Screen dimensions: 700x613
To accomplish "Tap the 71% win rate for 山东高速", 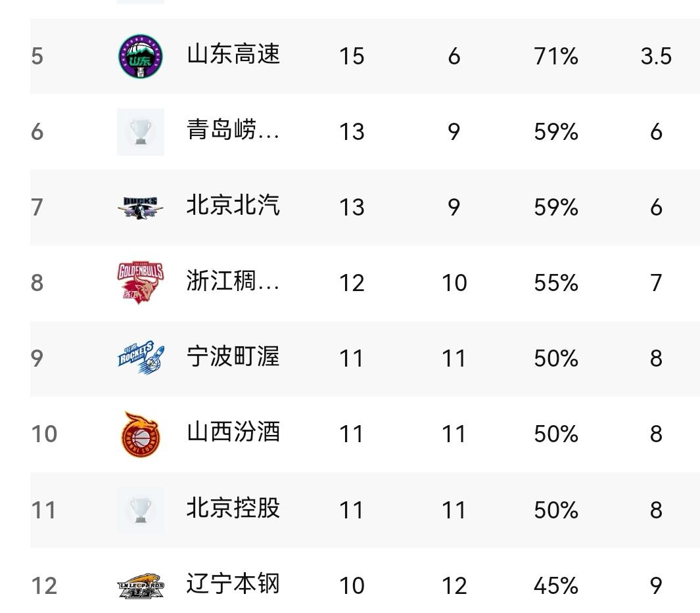I will tap(556, 57).
